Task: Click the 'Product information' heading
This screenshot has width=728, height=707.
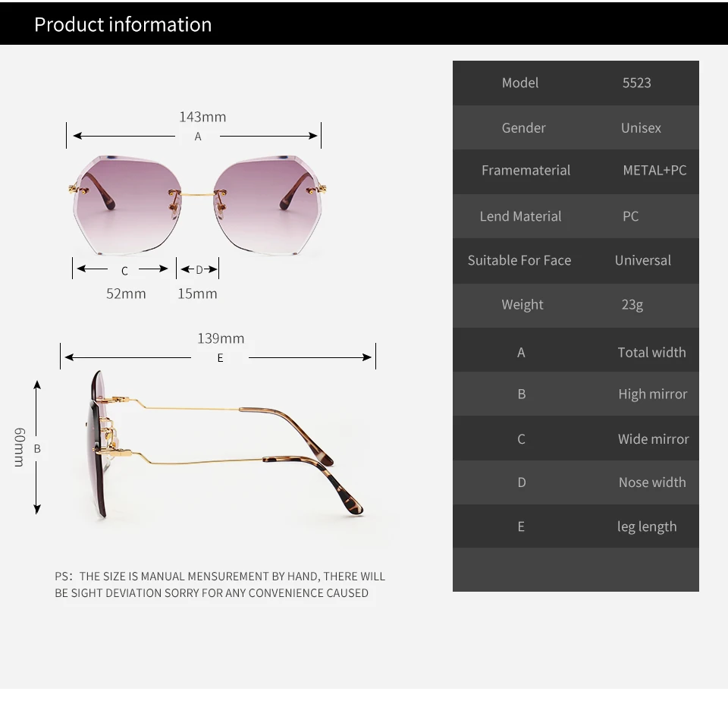Action: click(123, 24)
